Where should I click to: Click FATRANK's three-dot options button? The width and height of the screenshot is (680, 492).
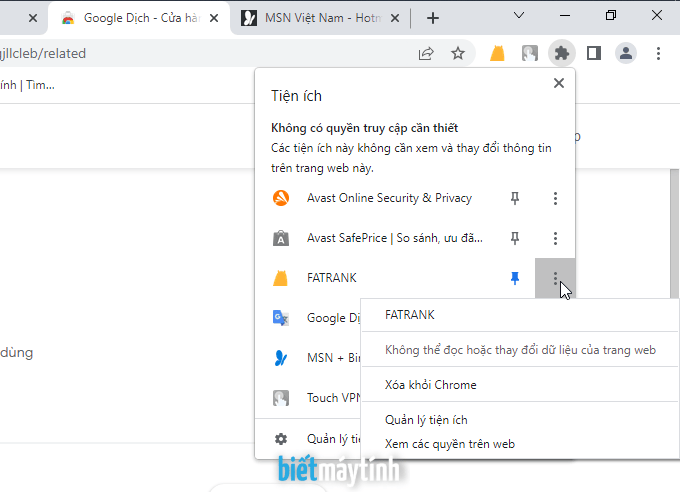[555, 278]
